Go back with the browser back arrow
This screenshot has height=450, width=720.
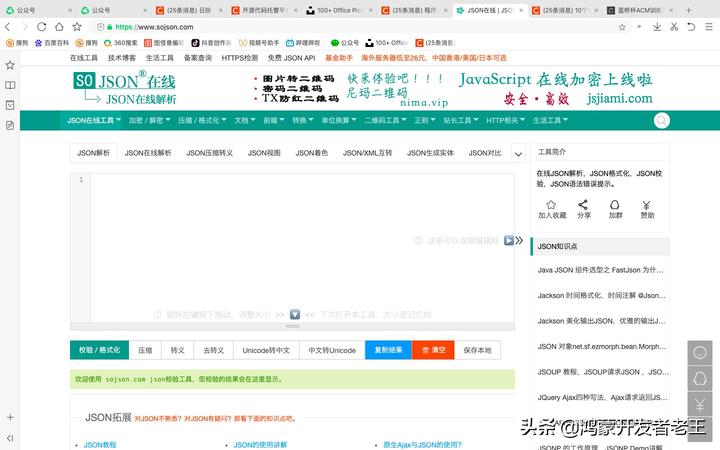8,27
